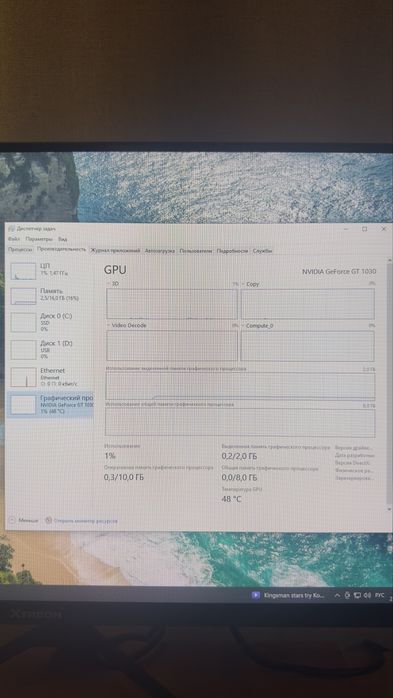Open the 3D engine graph dropdown
393x698 pixels.
[x=114, y=284]
